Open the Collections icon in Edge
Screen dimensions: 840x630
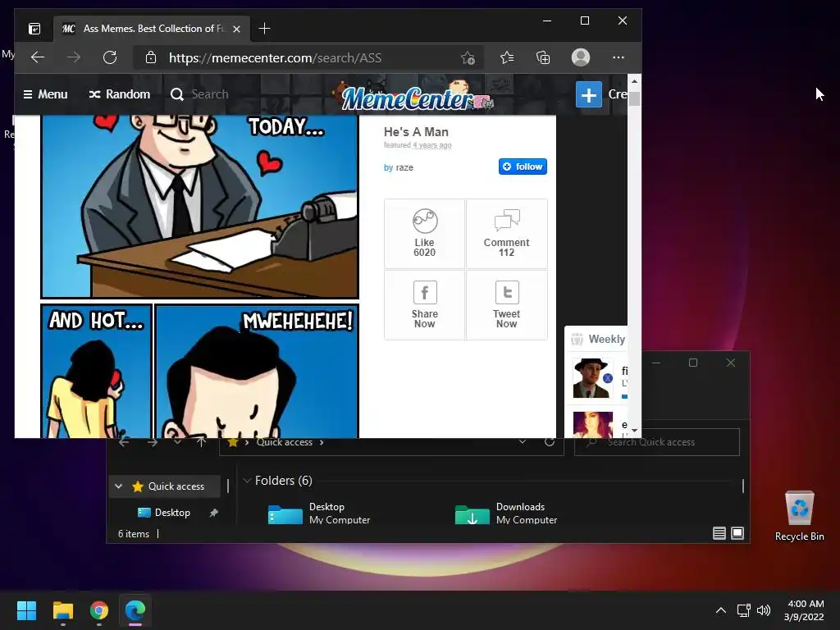coord(543,57)
